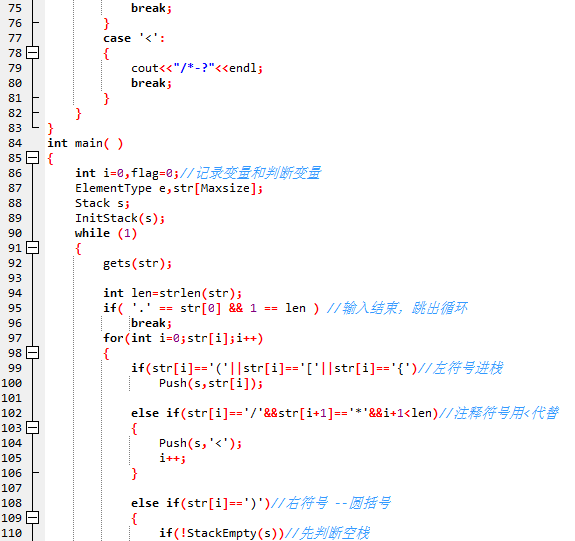
Task: Click 'int len=strlen(str);' line
Action: coord(172,293)
